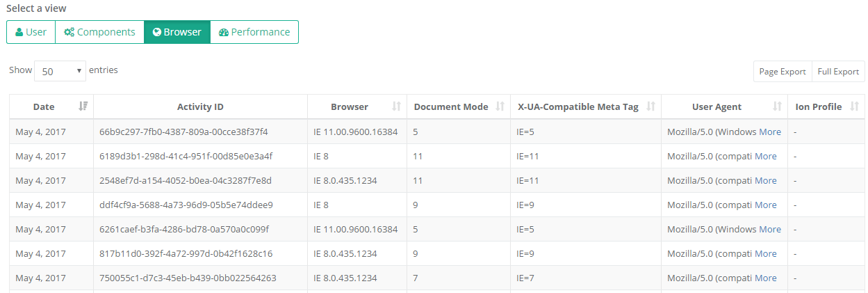Expand More link for activity 6189d3b1 row

pyautogui.click(x=765, y=156)
